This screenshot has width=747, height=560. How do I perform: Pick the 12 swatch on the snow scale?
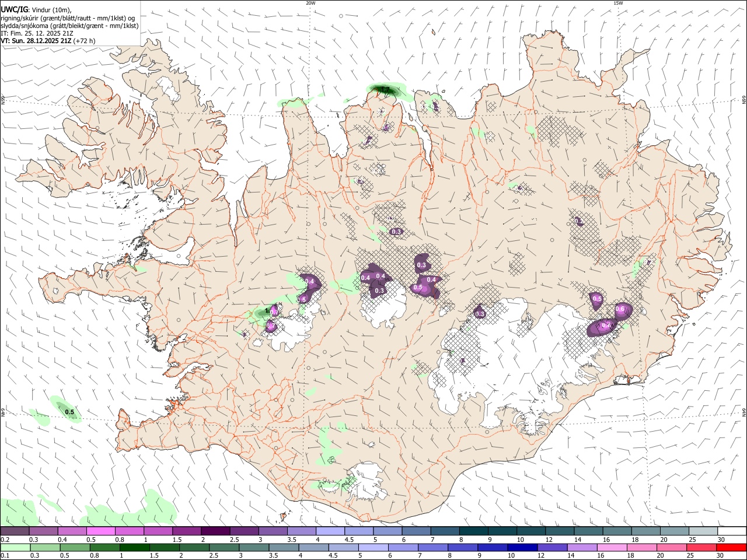(559, 531)
